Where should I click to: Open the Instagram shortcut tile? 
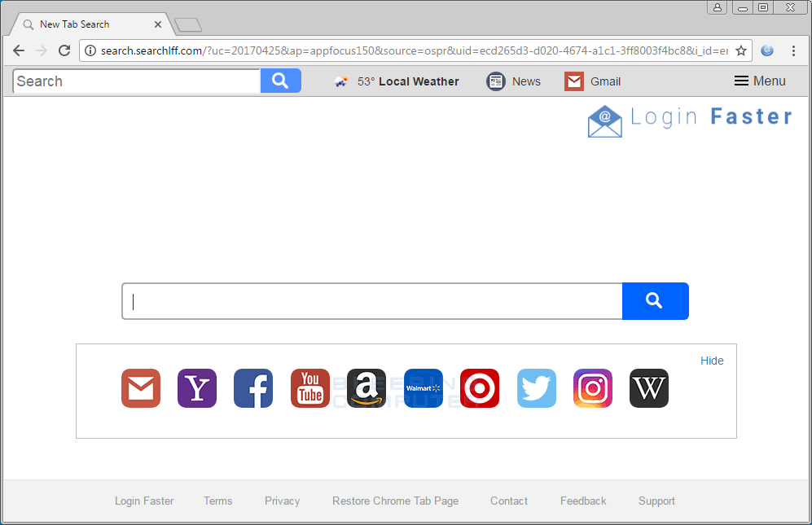coord(593,387)
